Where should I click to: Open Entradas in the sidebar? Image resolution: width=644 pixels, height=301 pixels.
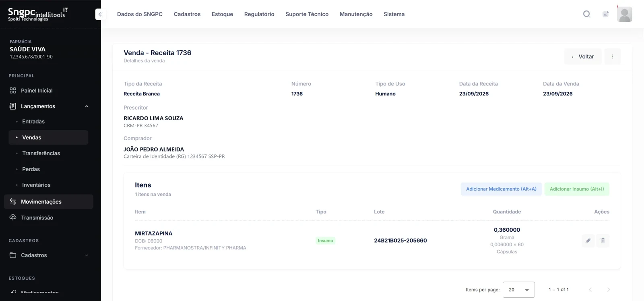point(33,122)
